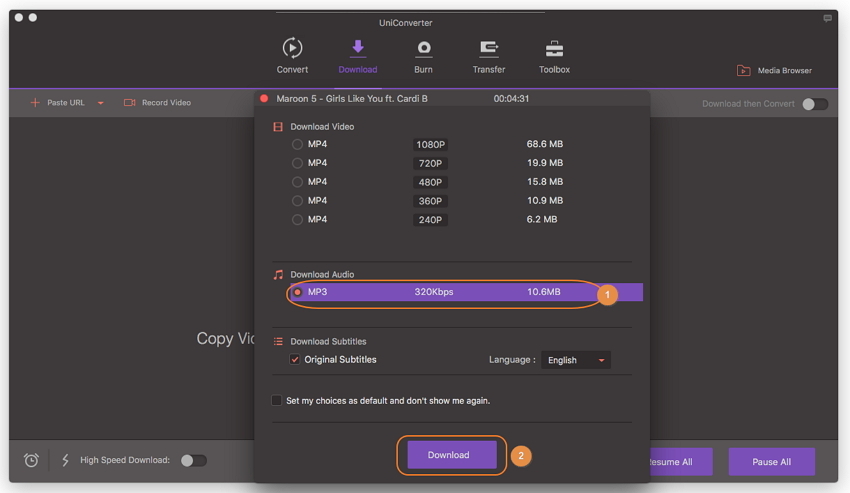Open the Toolbox section
Viewport: 850px width, 493px height.
point(554,55)
